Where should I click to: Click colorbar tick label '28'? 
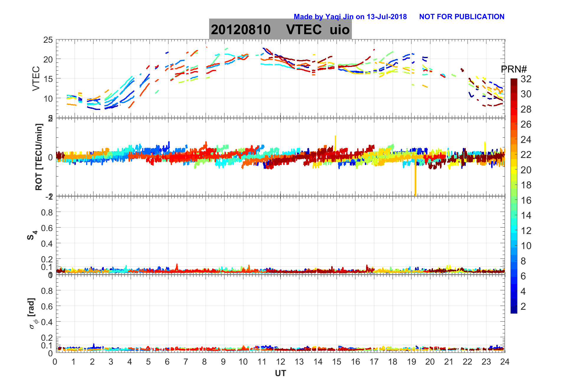pos(526,109)
